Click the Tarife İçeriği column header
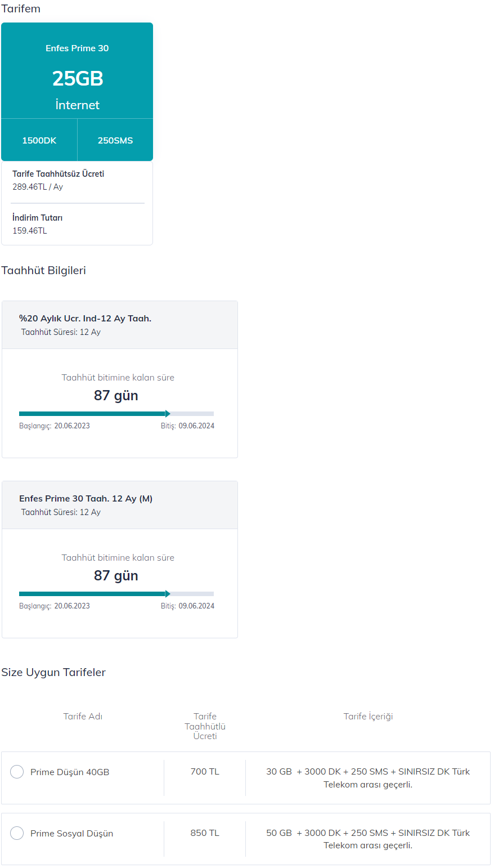The height and width of the screenshot is (868, 494). (368, 717)
